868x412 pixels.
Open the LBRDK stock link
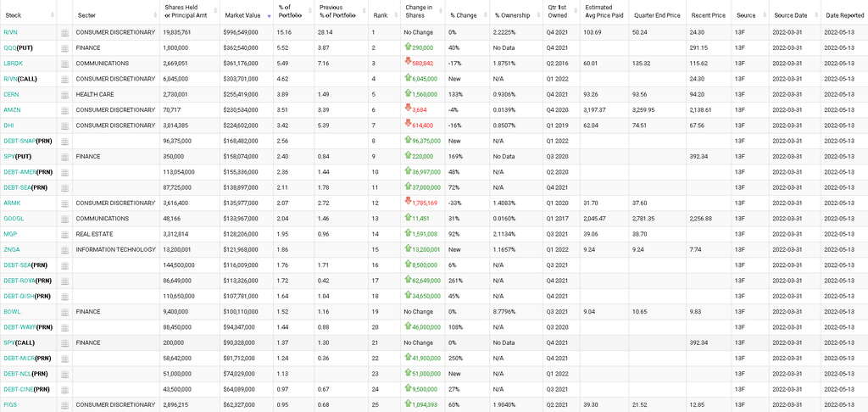click(14, 64)
